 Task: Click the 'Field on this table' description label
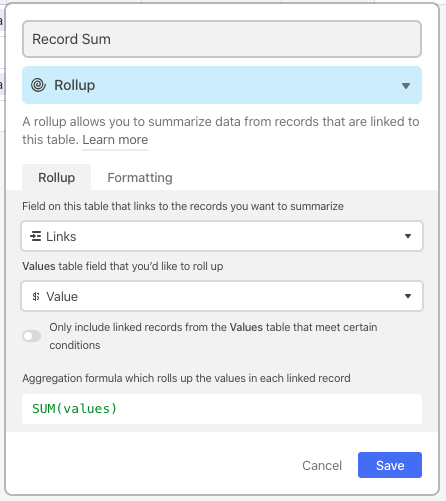pos(183,206)
